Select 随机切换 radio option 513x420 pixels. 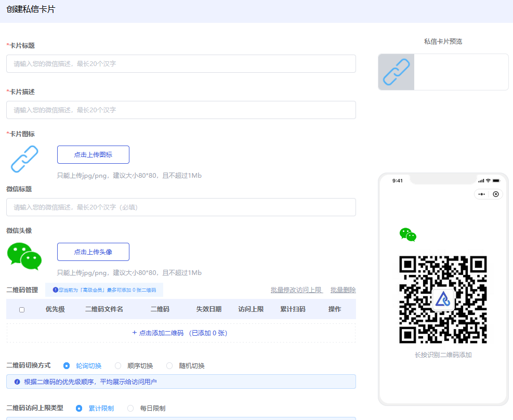[x=169, y=366]
